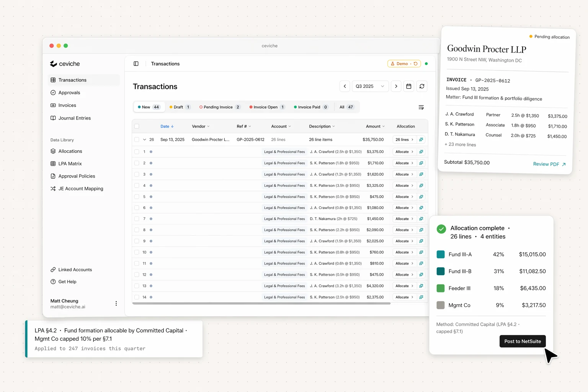Open the three-dot menu next to Matt Cheung
Viewport: 588px width, 392px height.
[116, 303]
